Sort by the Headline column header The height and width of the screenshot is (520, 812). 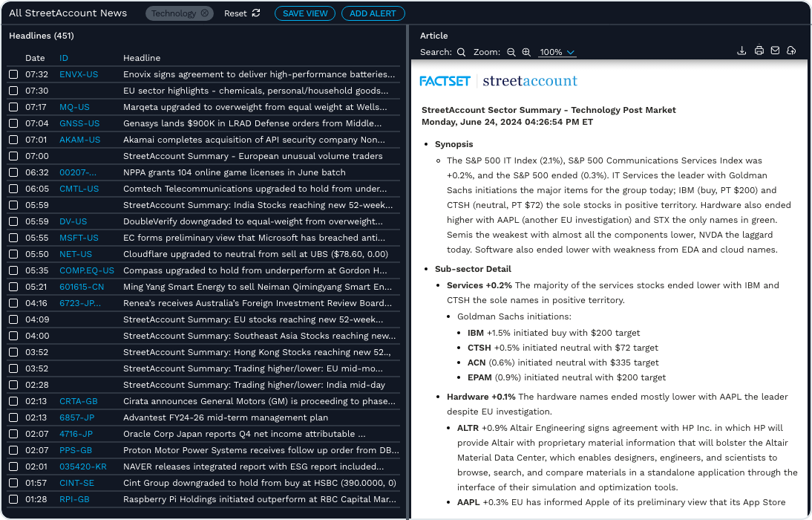click(142, 58)
